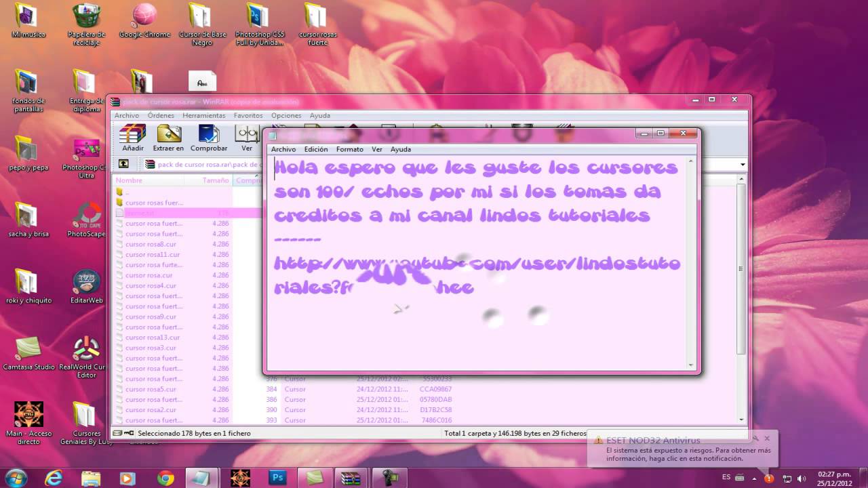Click Chrome icon in the taskbar
This screenshot has height=488, width=868.
coord(165,478)
